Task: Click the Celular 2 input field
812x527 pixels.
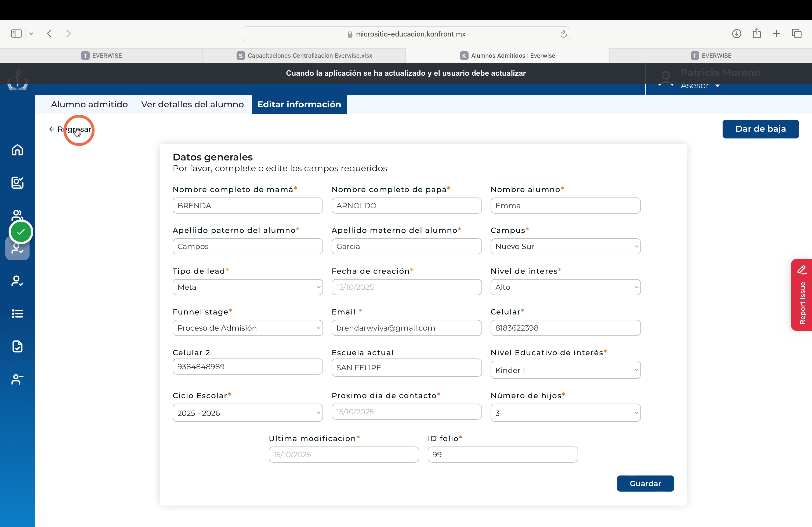Action: [248, 367]
